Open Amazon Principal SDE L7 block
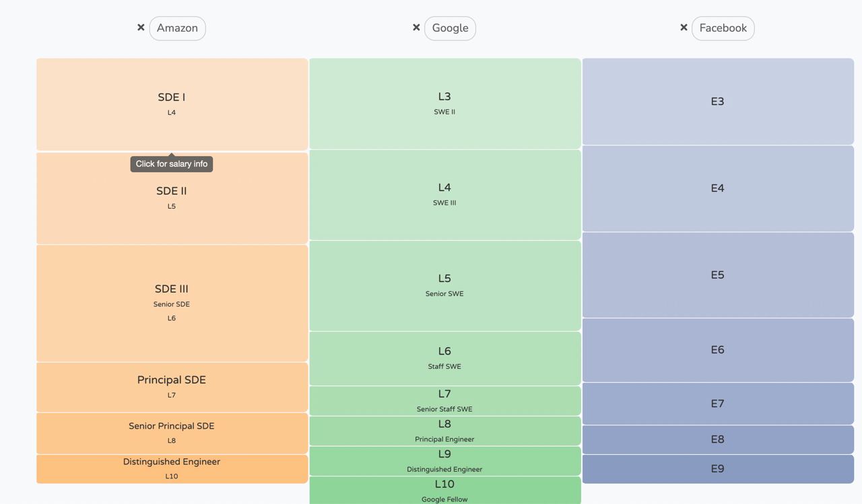This screenshot has height=504, width=862. (x=172, y=388)
